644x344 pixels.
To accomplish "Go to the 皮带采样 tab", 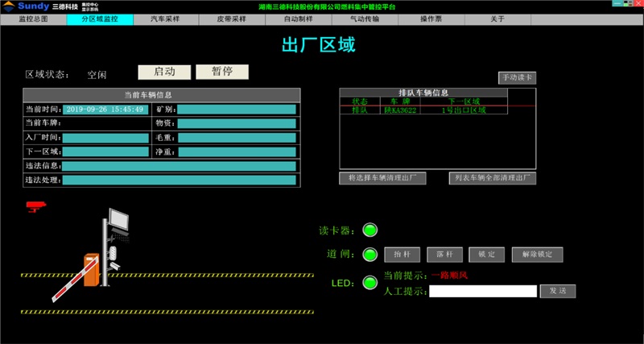I will pos(230,18).
